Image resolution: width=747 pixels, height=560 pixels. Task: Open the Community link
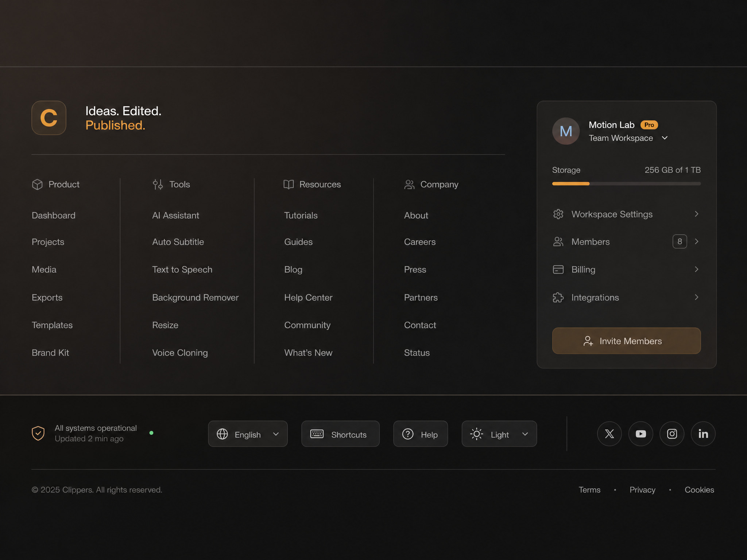click(x=307, y=325)
